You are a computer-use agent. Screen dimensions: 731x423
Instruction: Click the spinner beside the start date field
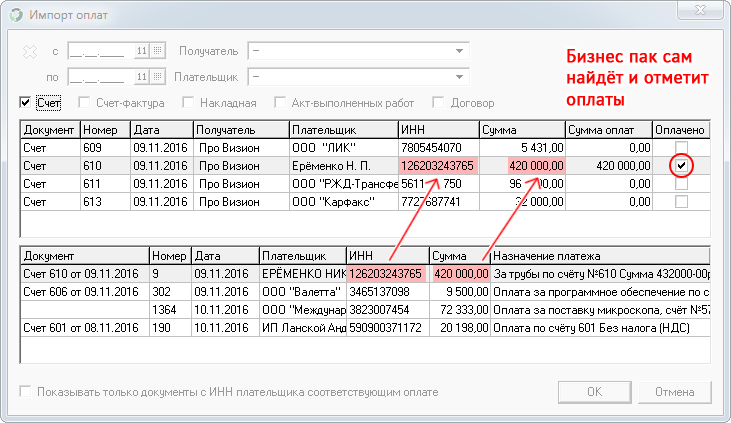point(141,51)
